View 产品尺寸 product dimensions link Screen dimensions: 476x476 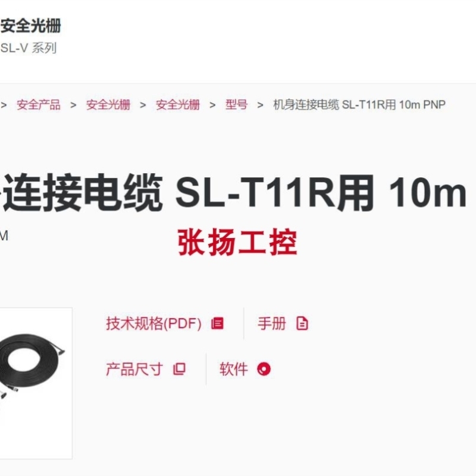pos(134,369)
